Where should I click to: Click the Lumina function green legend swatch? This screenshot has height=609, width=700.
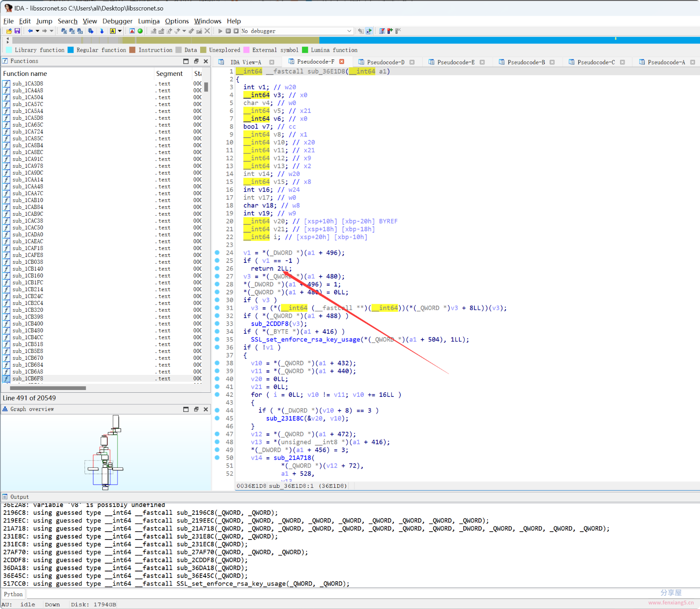point(305,50)
